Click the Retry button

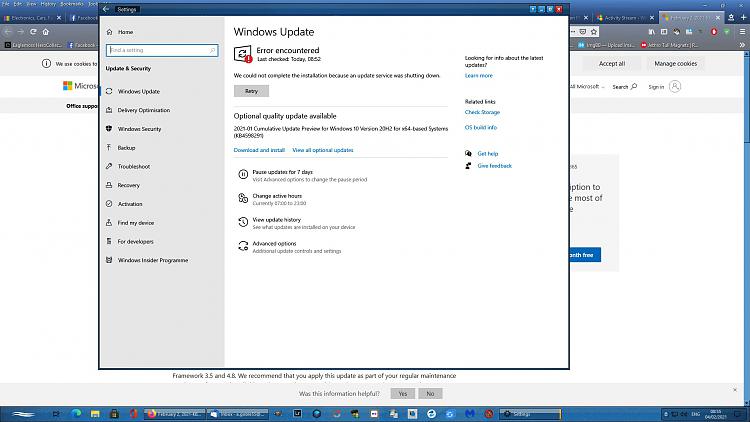coord(251,91)
